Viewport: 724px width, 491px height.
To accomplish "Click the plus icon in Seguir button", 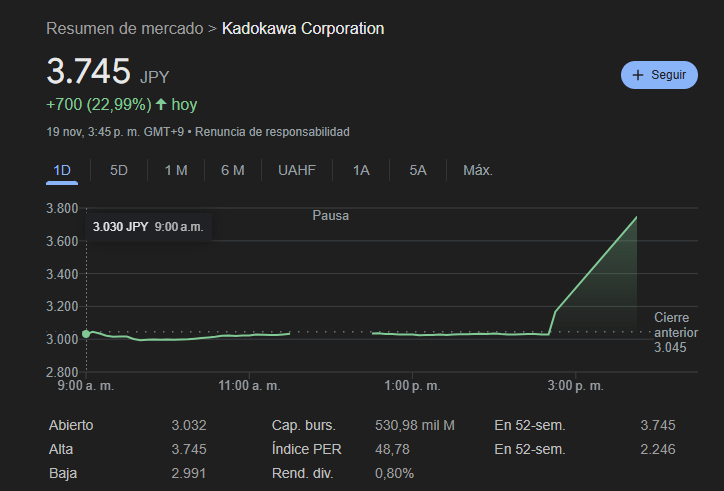I will (637, 75).
